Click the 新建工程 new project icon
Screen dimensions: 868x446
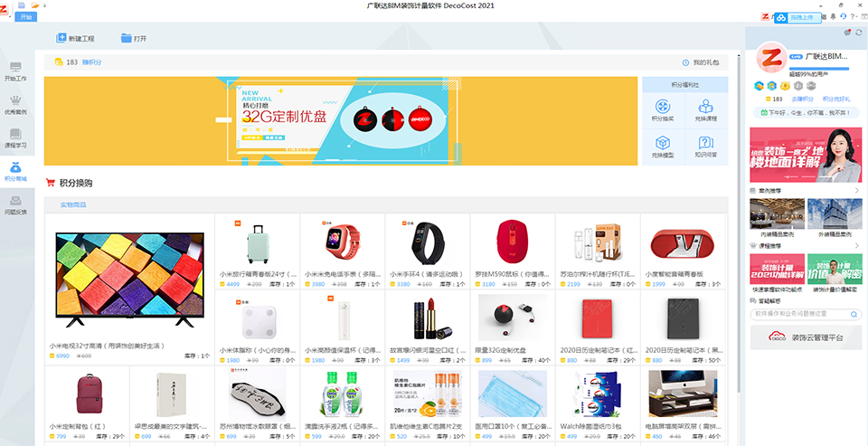coord(61,38)
